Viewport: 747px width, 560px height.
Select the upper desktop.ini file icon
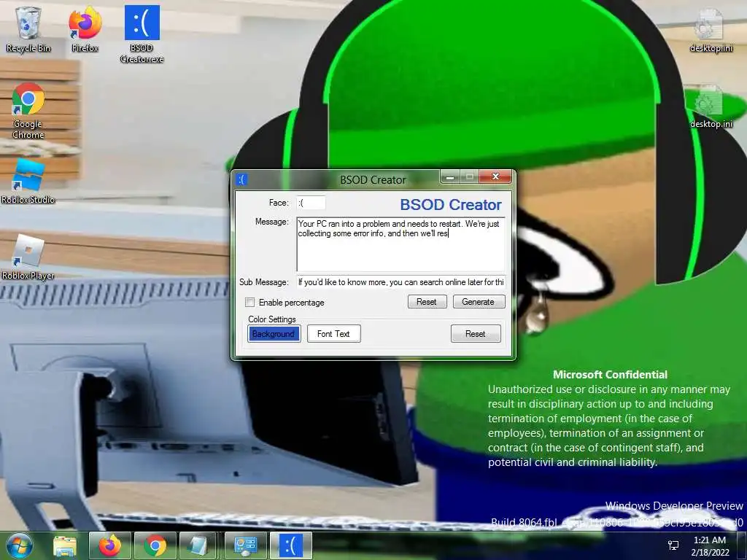point(711,29)
